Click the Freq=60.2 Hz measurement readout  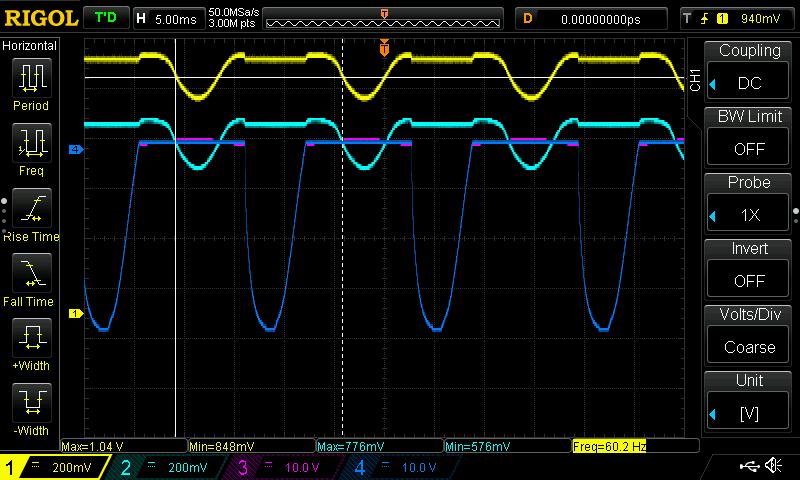tap(608, 445)
